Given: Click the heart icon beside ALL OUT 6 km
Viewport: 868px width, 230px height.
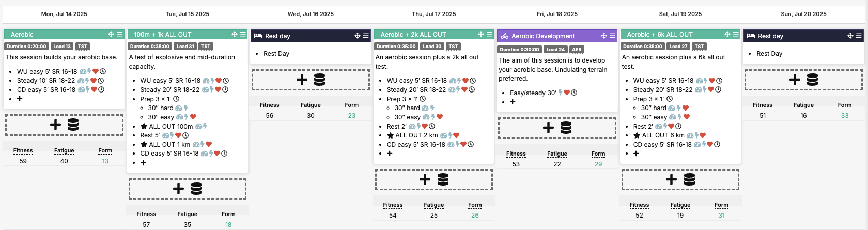Looking at the screenshot, I should click(x=703, y=135).
